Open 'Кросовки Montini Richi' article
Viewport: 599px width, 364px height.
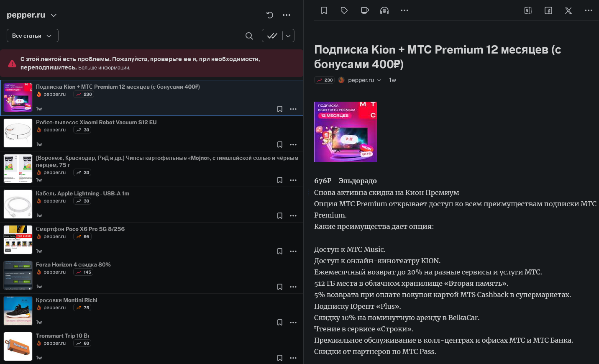click(67, 300)
